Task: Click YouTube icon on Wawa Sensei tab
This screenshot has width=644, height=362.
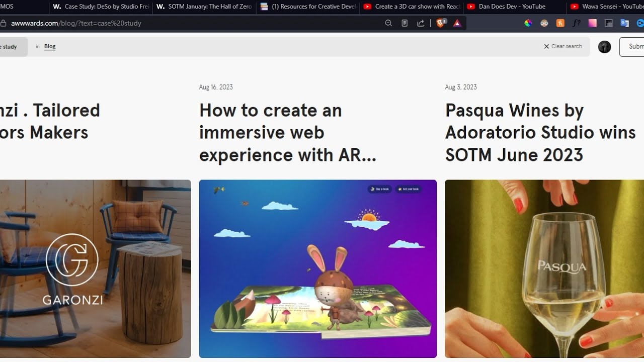Action: (x=574, y=7)
